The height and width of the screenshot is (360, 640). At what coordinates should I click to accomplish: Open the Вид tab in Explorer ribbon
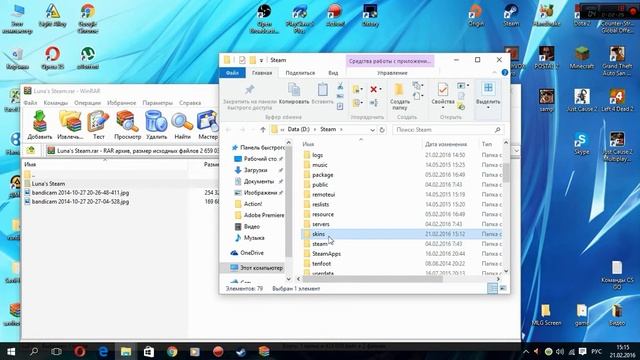(x=333, y=73)
